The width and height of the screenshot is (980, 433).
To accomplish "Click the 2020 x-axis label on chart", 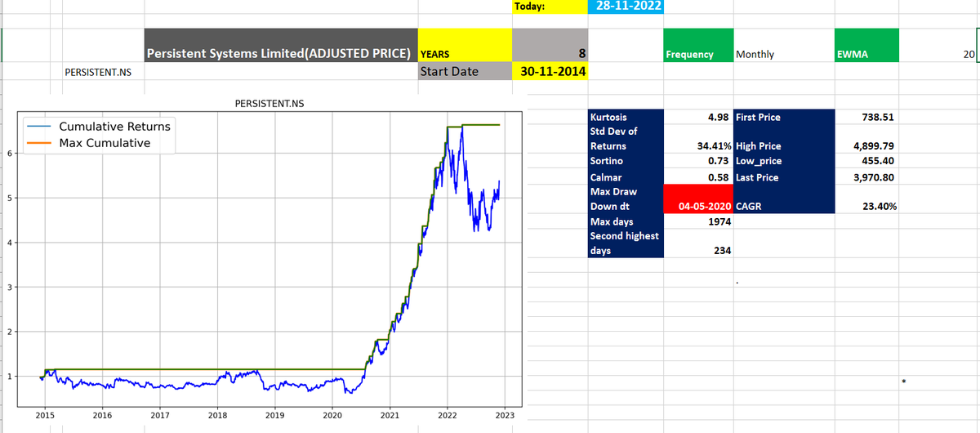I will point(332,417).
